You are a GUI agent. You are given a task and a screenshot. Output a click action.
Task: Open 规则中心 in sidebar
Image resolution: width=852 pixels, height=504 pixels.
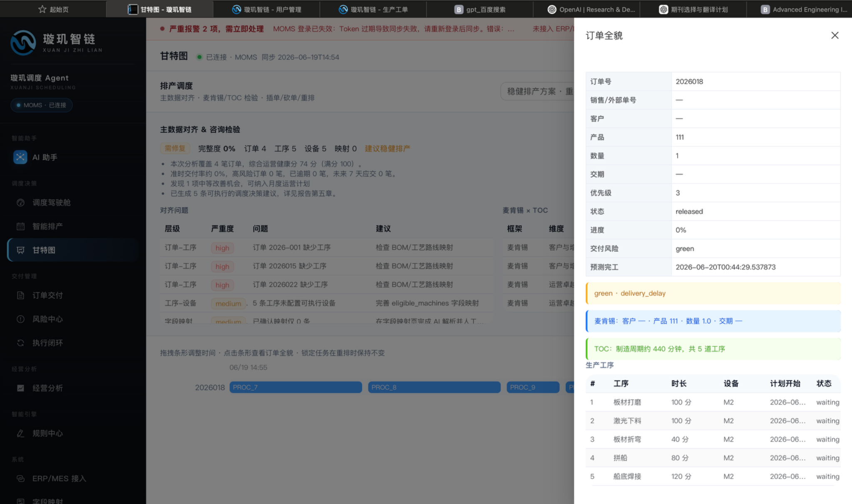tap(73, 434)
